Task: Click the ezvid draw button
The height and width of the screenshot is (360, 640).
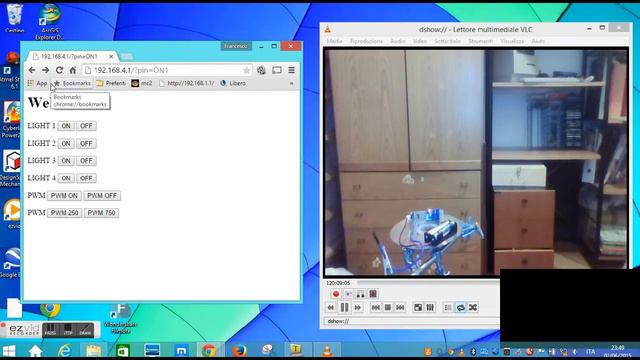Action: click(x=85, y=330)
